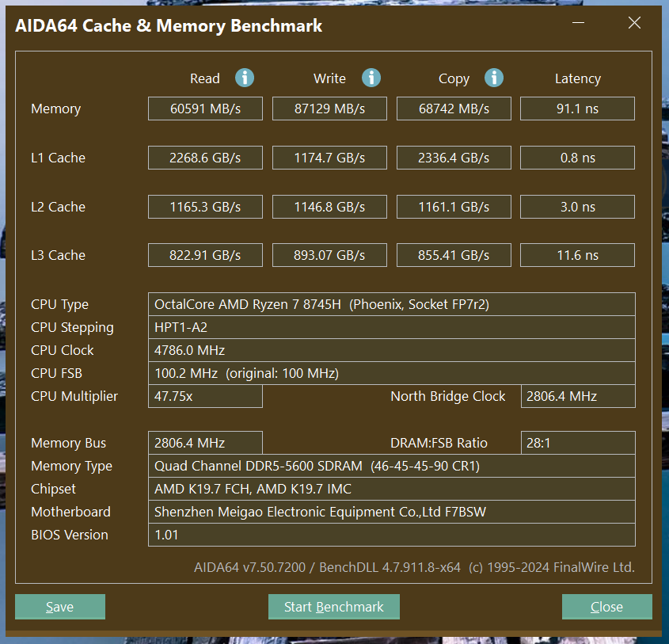
Task: Click the BIOS Version label
Action: click(x=70, y=535)
